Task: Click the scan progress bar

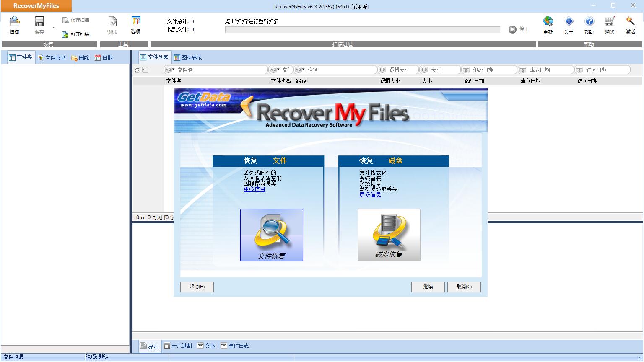Action: point(362,30)
